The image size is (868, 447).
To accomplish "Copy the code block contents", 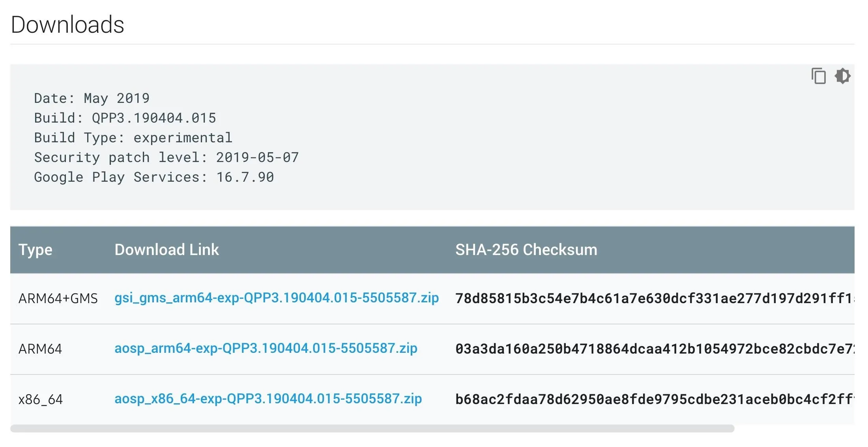I will coord(818,76).
